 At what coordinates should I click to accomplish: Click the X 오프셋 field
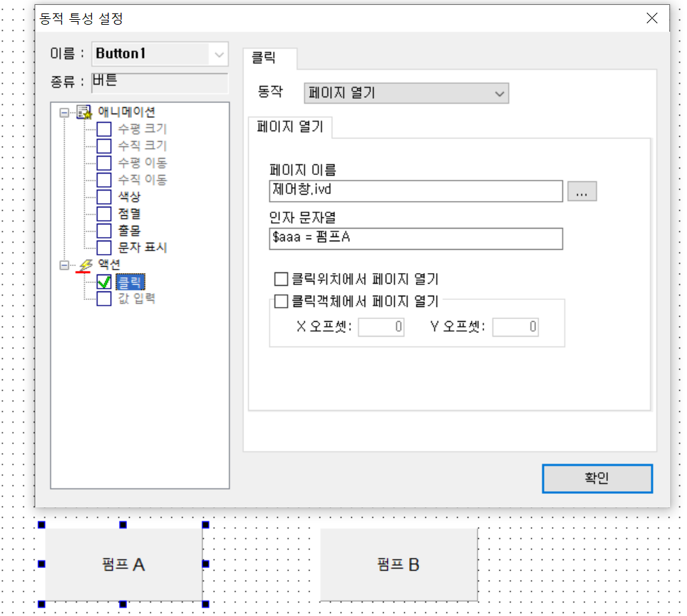pos(381,327)
